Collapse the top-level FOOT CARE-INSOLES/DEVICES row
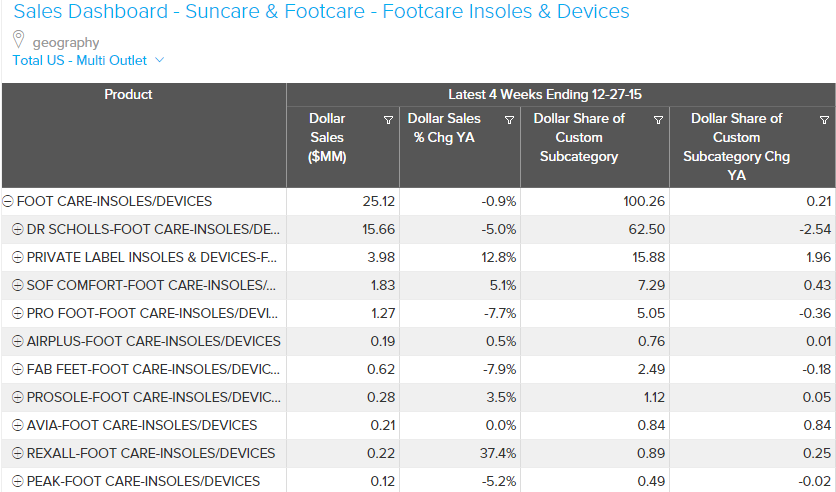The width and height of the screenshot is (836, 492). point(9,201)
